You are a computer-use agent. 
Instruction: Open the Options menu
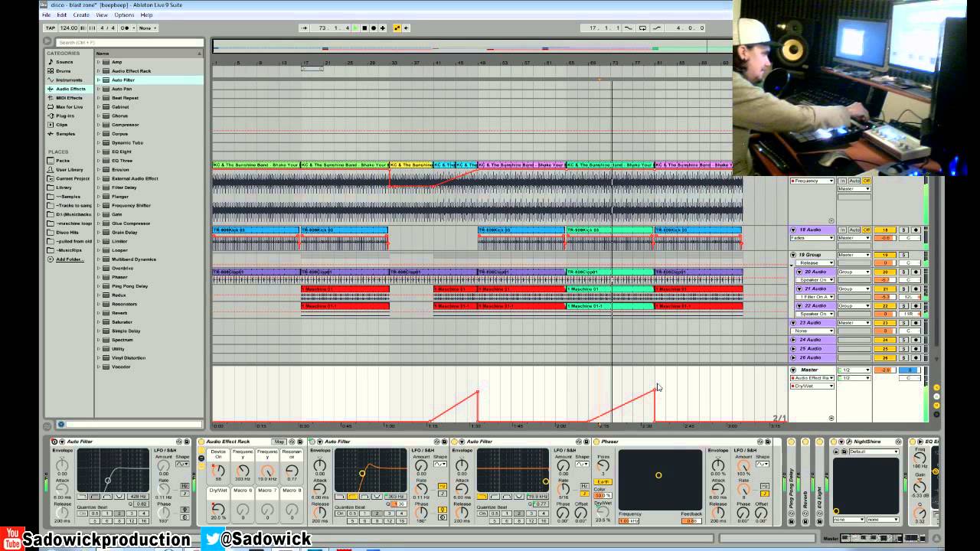124,15
